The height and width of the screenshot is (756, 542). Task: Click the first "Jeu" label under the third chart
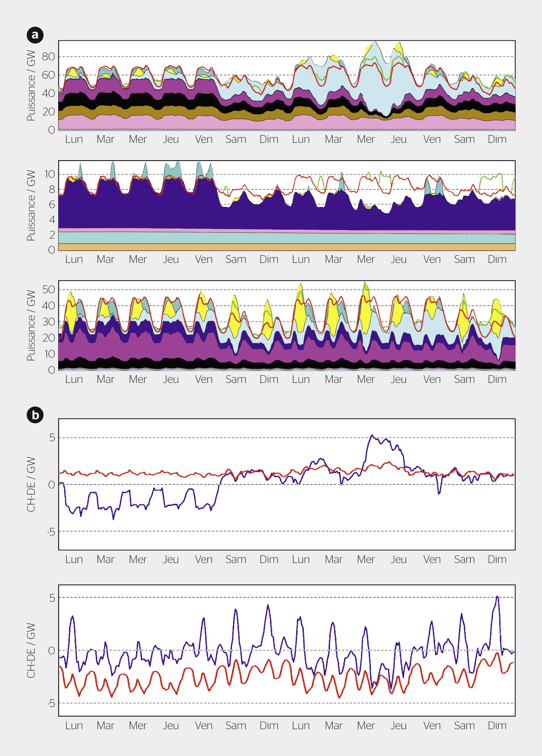click(x=170, y=380)
